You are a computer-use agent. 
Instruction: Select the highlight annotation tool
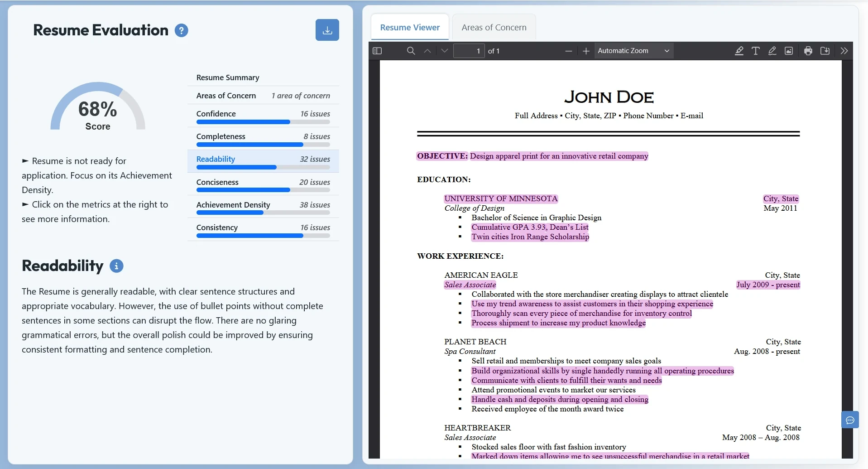point(739,51)
